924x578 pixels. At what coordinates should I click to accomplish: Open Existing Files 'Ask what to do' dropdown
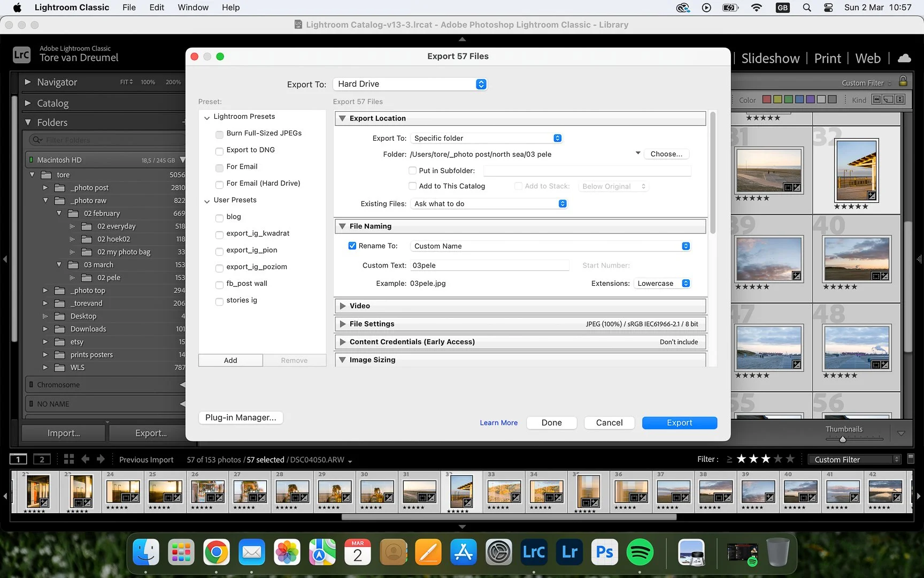point(489,203)
